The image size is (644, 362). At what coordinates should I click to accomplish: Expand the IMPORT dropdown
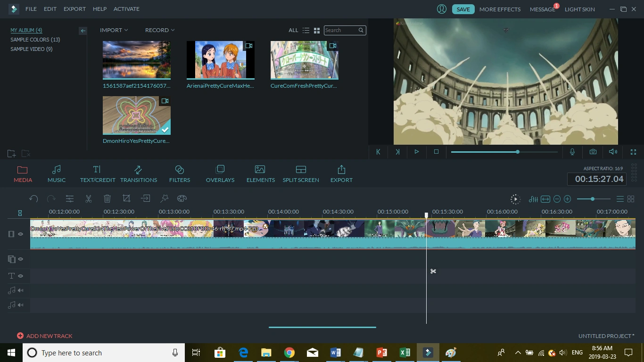click(114, 30)
